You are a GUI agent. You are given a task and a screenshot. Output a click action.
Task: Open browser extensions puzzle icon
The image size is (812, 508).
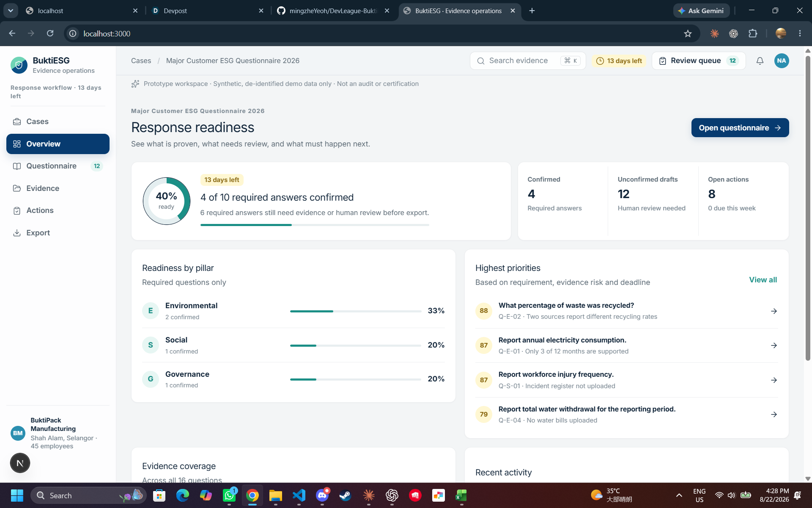753,33
